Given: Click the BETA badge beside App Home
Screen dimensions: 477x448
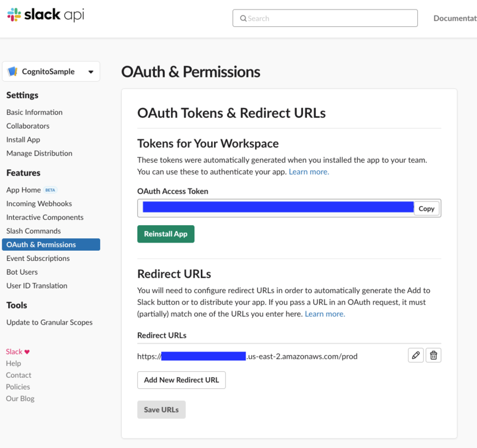Looking at the screenshot, I should pos(50,190).
